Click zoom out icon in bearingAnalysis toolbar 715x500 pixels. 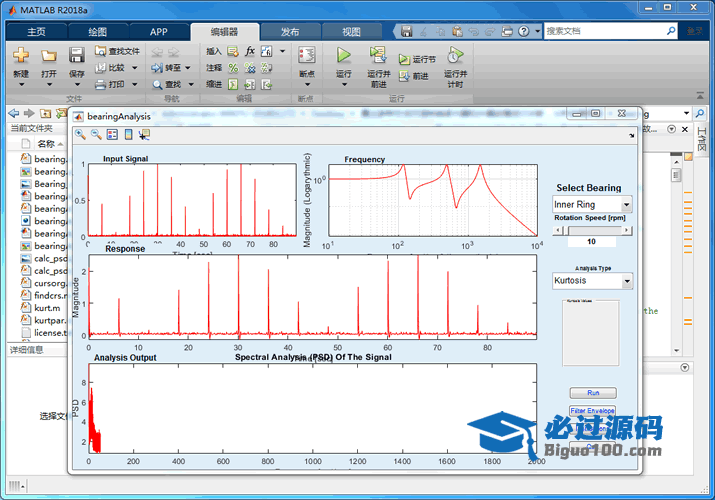coord(96,134)
